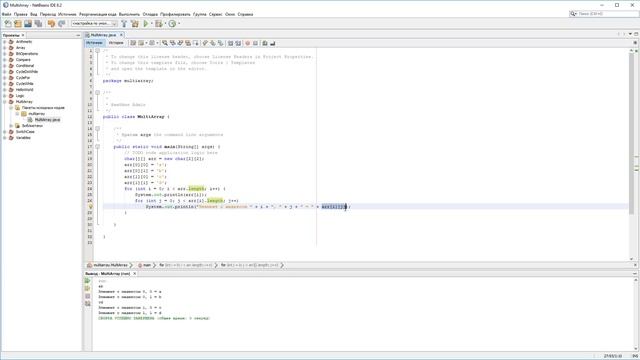This screenshot has height=360, width=640.
Task: Expand the Arithmetic project node
Action: (5, 42)
